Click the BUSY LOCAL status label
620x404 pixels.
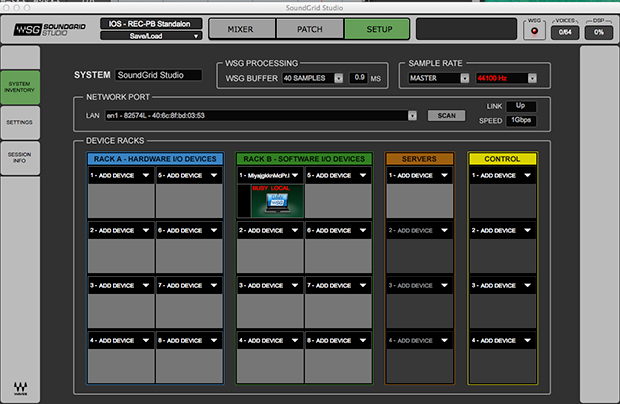pos(271,188)
